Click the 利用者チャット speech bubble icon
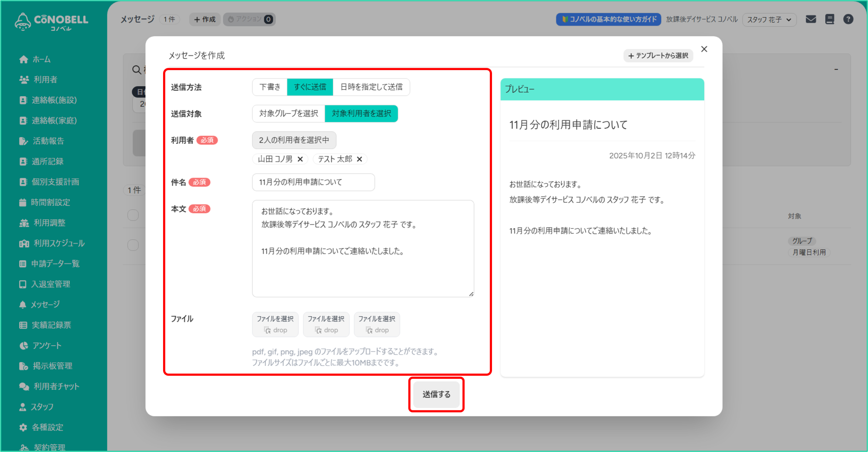868x452 pixels. tap(24, 387)
